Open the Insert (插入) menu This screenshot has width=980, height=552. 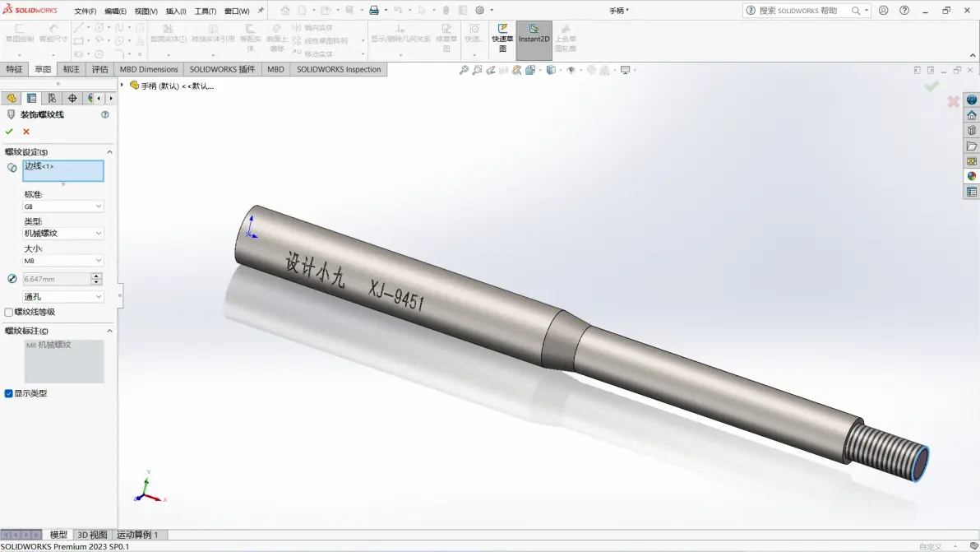[176, 12]
